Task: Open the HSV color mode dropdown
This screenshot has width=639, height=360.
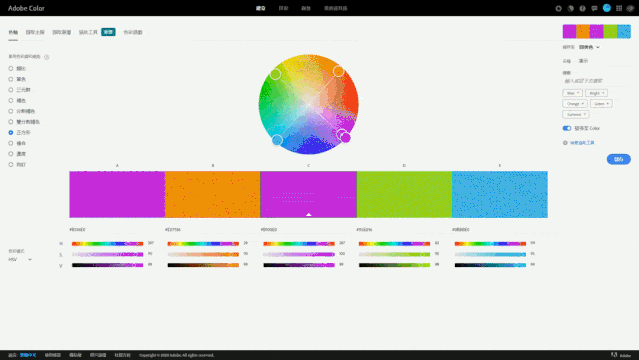Action: click(20, 259)
